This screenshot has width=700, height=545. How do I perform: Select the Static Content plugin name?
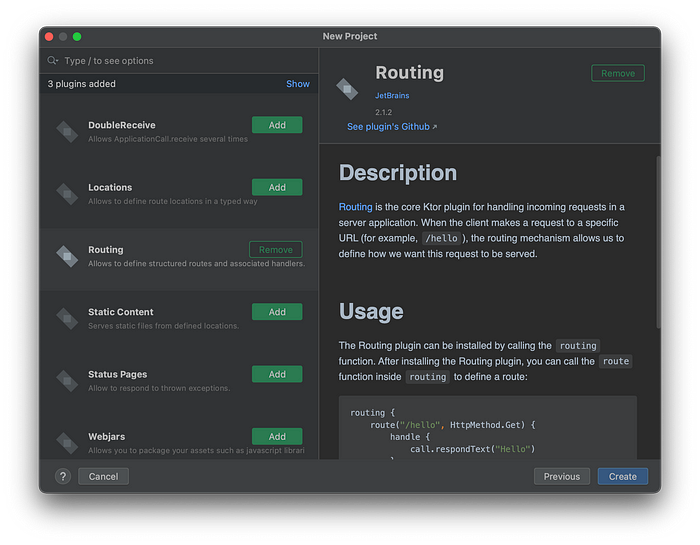121,312
